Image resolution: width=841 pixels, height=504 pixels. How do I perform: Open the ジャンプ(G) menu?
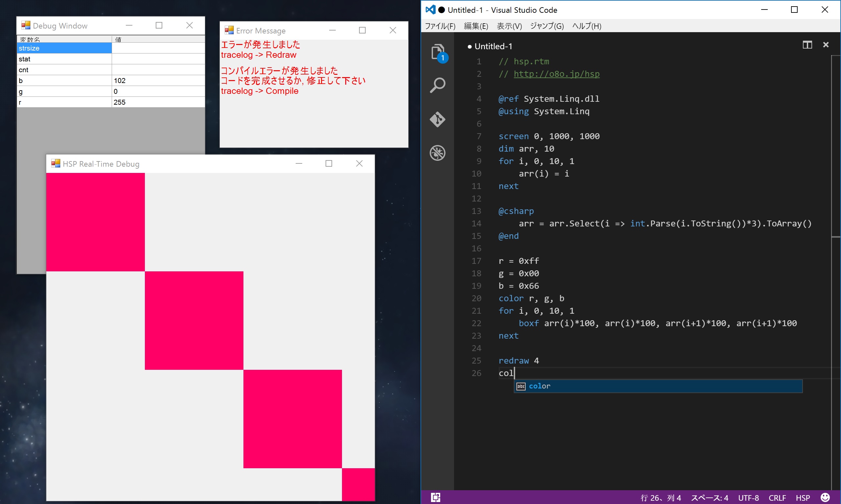547,26
